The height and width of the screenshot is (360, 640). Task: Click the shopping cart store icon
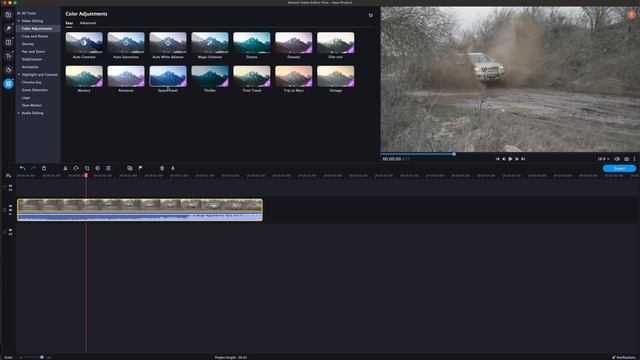click(x=371, y=15)
